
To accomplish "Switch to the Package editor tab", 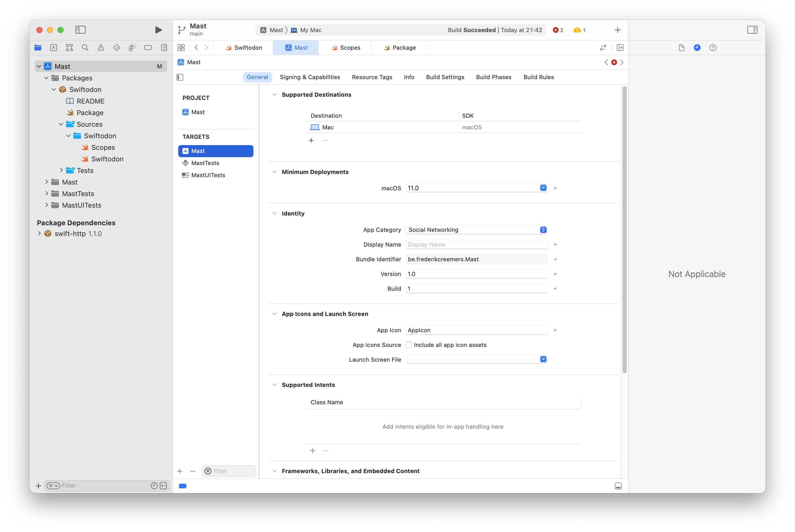I will point(400,48).
